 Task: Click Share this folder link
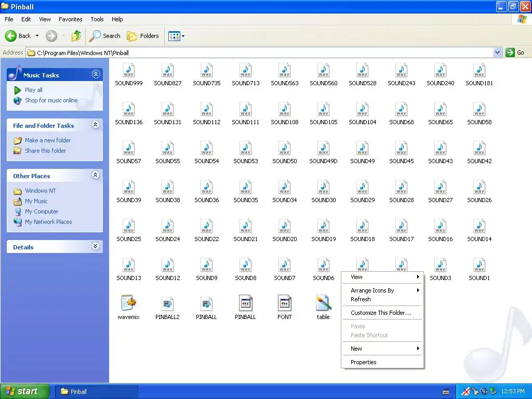point(46,151)
